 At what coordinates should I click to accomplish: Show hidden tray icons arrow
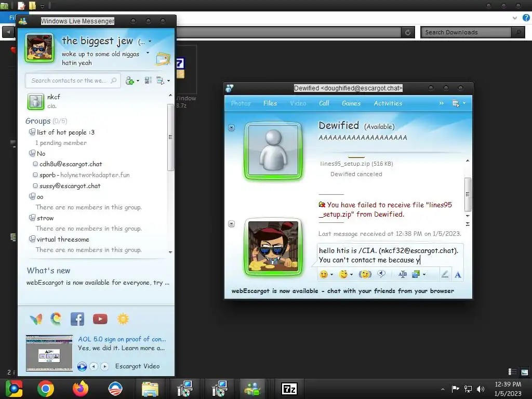point(443,389)
